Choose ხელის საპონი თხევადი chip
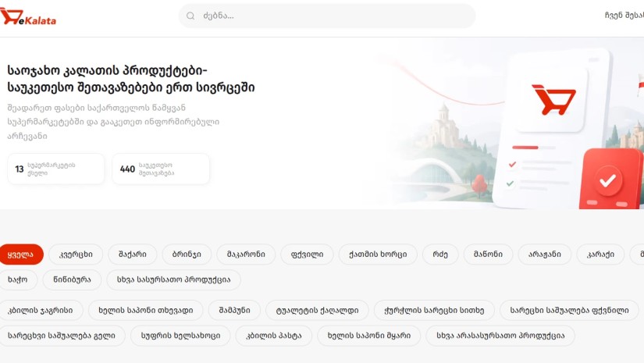The image size is (644, 363). click(146, 311)
